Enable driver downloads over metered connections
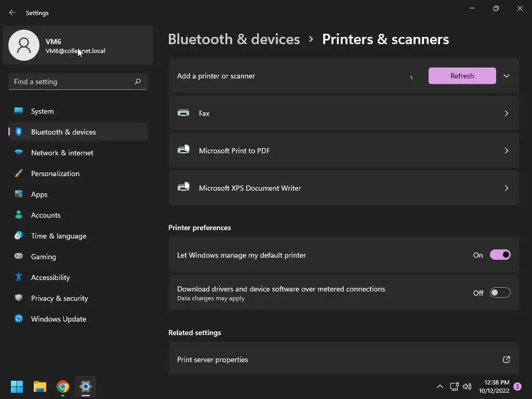 point(500,293)
